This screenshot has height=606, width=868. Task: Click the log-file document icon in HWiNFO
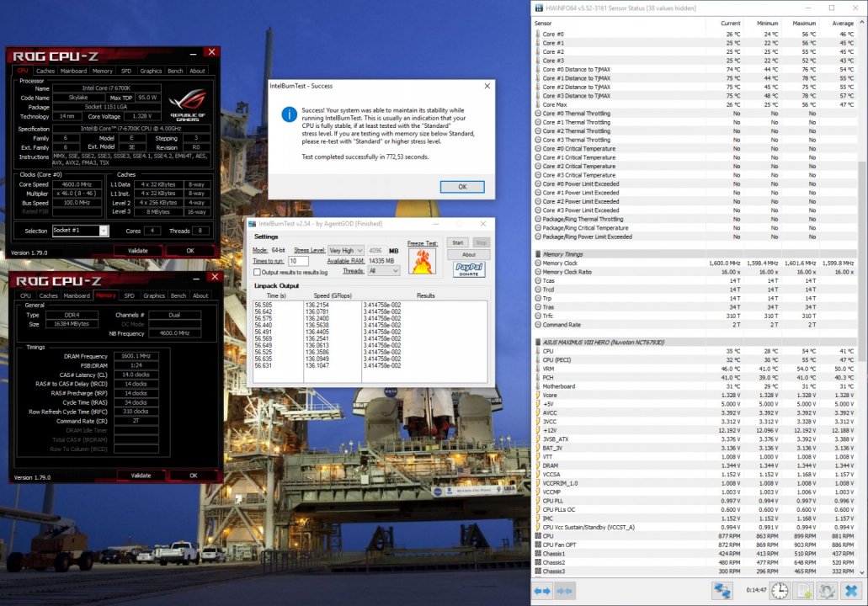[x=802, y=591]
